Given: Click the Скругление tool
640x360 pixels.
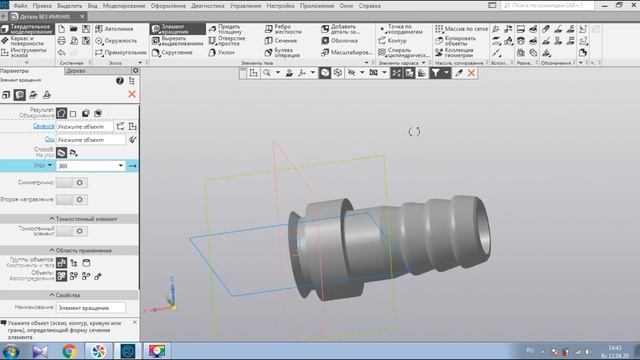Looking at the screenshot, I should coord(171,53).
